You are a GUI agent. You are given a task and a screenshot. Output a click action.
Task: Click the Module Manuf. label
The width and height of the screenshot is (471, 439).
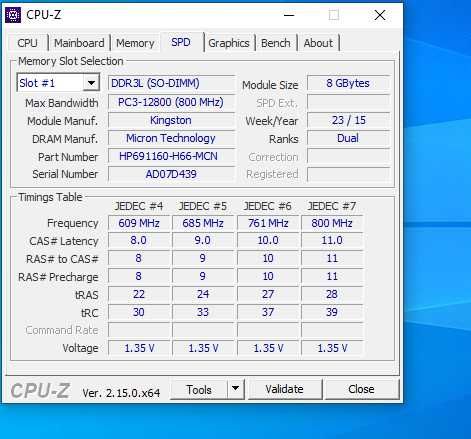click(63, 121)
